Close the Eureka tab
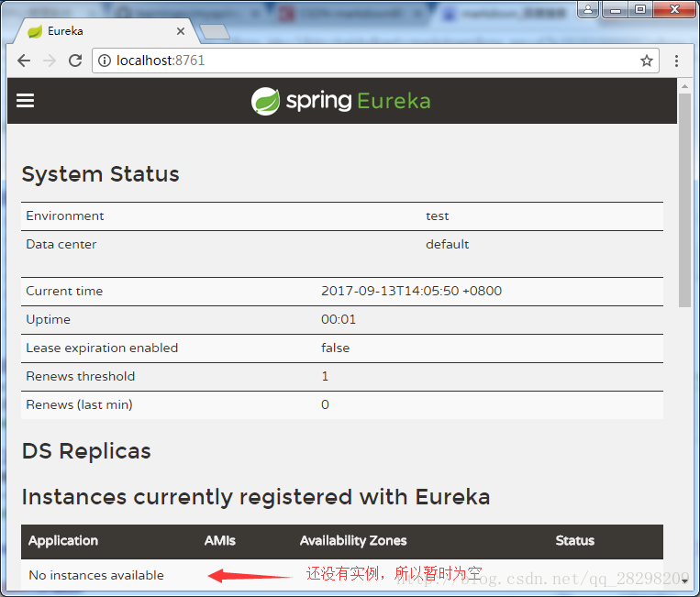Image resolution: width=700 pixels, height=597 pixels. point(181,31)
